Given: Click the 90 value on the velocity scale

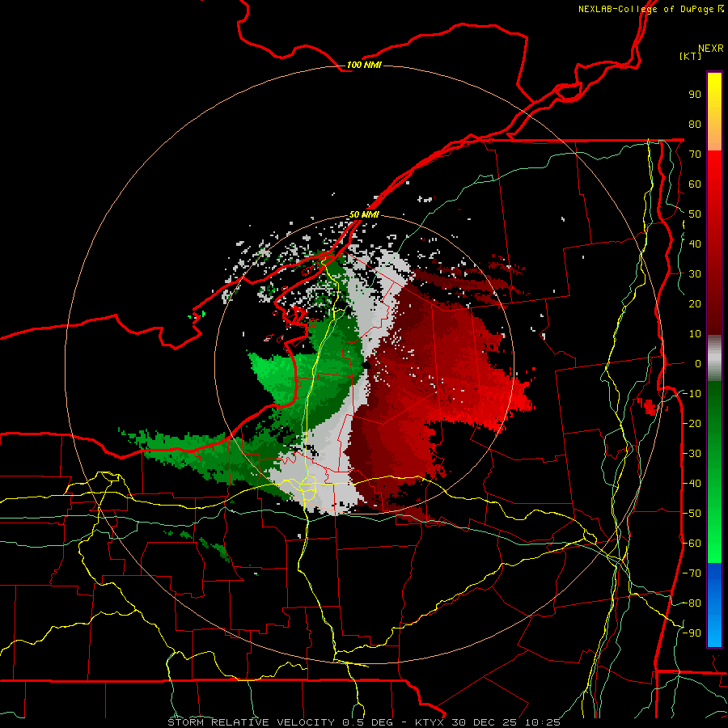Looking at the screenshot, I should coord(695,95).
